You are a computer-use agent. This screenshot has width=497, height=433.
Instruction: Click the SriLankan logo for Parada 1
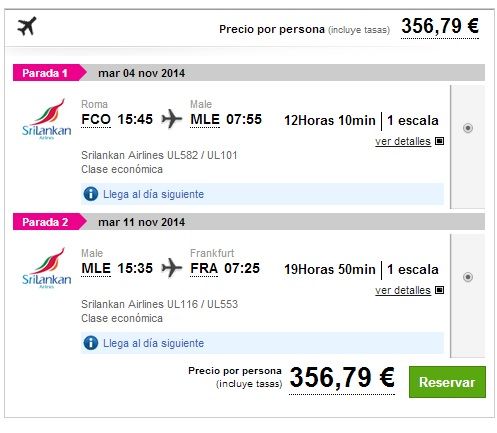coord(47,119)
